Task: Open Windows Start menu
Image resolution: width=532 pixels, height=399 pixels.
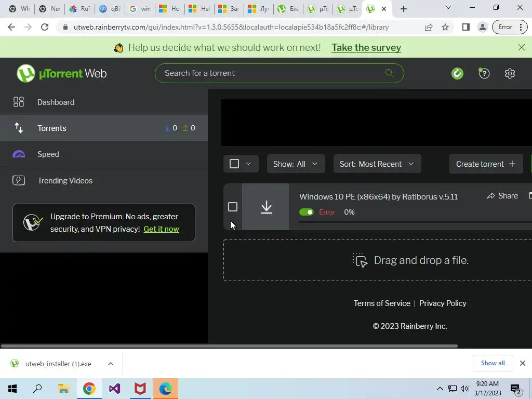Action: (12, 389)
